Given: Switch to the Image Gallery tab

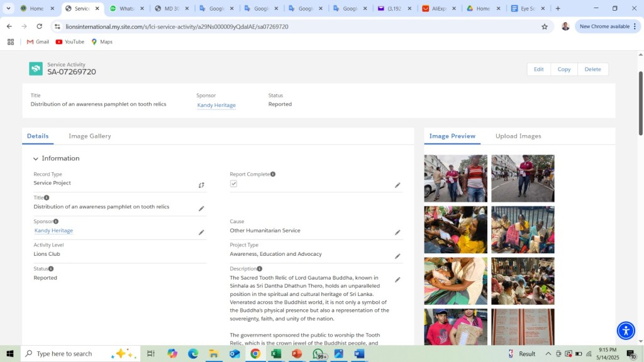Looking at the screenshot, I should pos(90,136).
